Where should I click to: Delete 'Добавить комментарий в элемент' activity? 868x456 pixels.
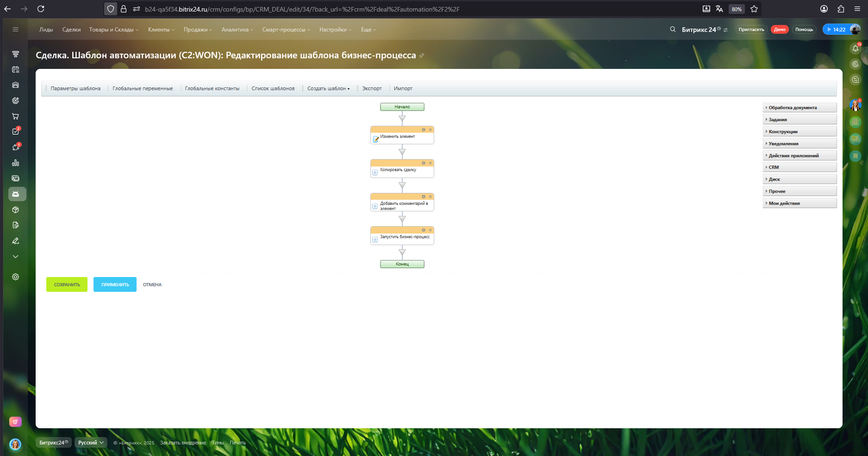click(430, 197)
